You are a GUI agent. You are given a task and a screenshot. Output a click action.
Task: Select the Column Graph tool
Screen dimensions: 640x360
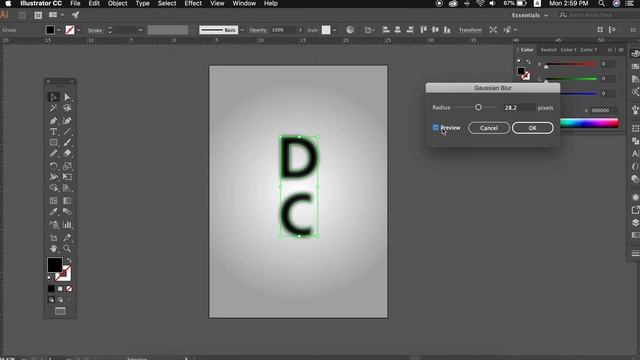click(67, 225)
